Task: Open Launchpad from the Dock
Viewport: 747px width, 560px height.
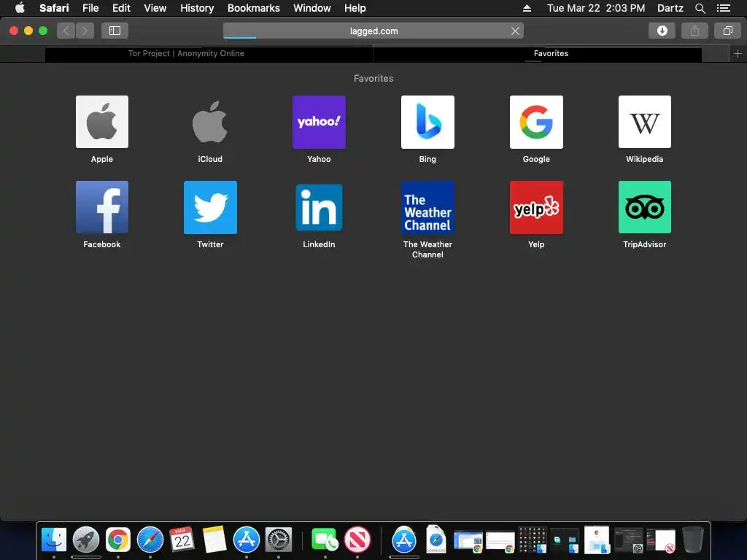Action: click(86, 540)
